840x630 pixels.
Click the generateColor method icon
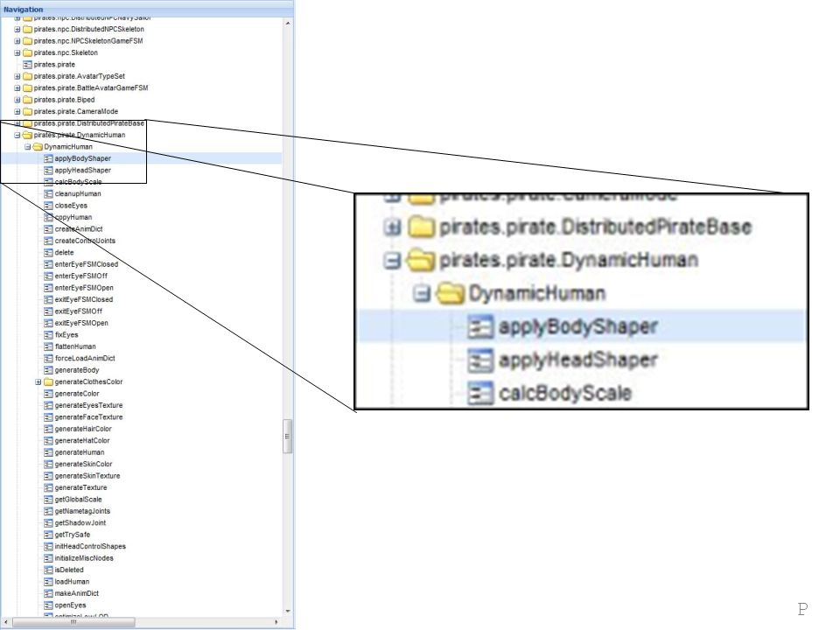click(48, 395)
